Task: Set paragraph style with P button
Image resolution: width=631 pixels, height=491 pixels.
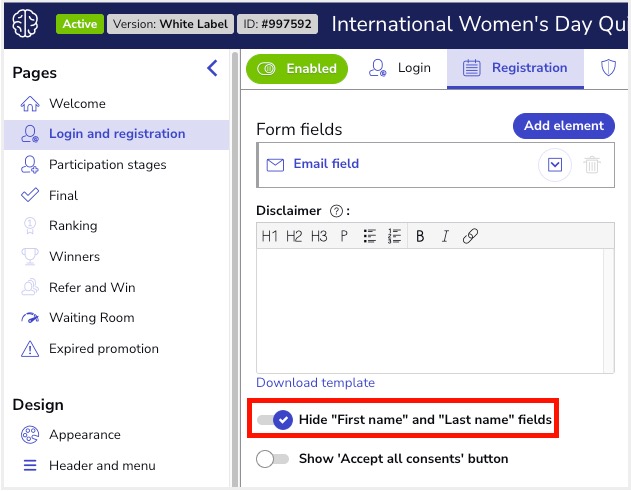Action: [344, 236]
